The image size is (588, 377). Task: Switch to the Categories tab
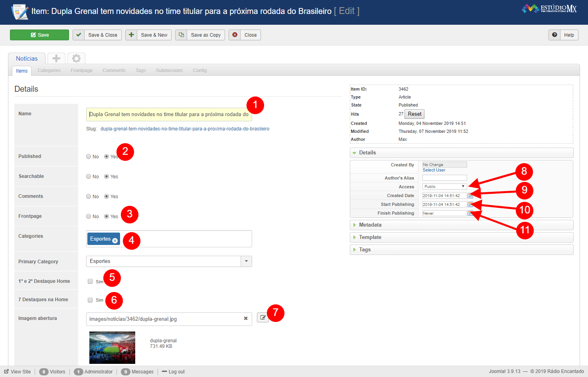(49, 71)
